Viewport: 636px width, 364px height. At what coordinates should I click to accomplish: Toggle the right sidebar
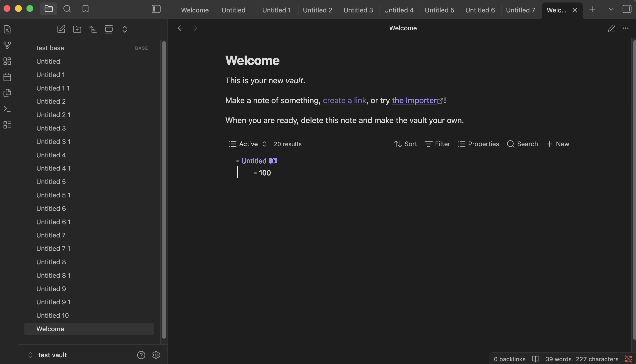tap(627, 9)
